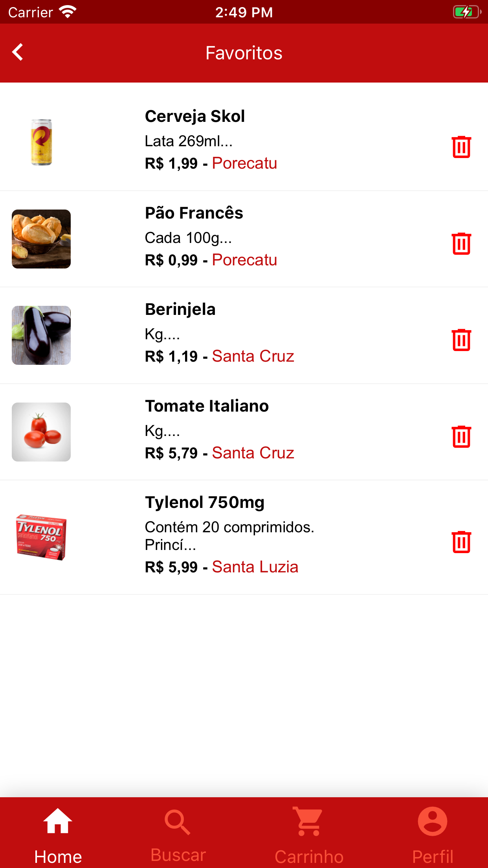The height and width of the screenshot is (868, 488).
Task: Delete Berinjela favorite item
Action: pyautogui.click(x=461, y=340)
